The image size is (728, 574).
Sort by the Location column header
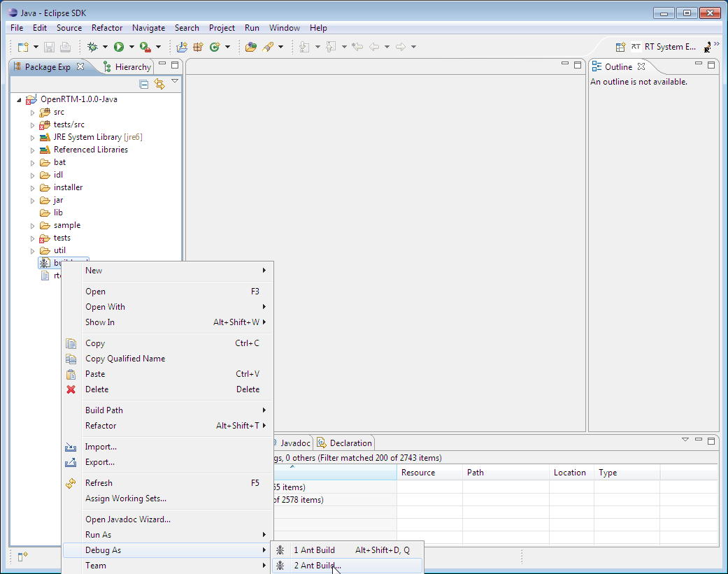tap(571, 473)
